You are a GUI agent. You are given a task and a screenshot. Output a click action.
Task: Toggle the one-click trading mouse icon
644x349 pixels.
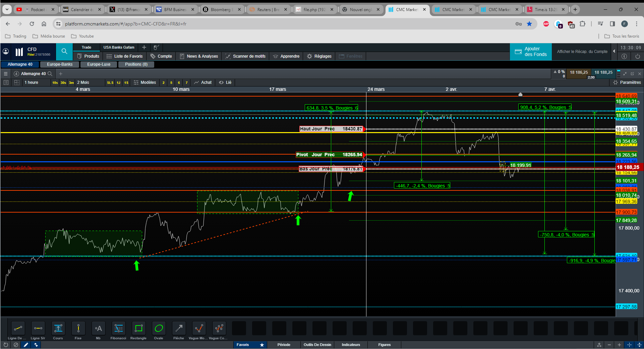[x=156, y=47]
